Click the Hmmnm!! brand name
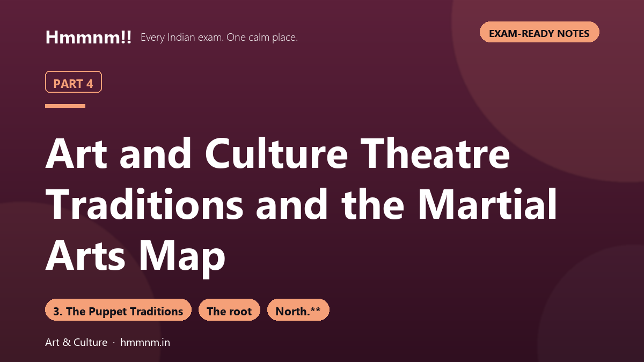644x362 pixels. [x=89, y=37]
